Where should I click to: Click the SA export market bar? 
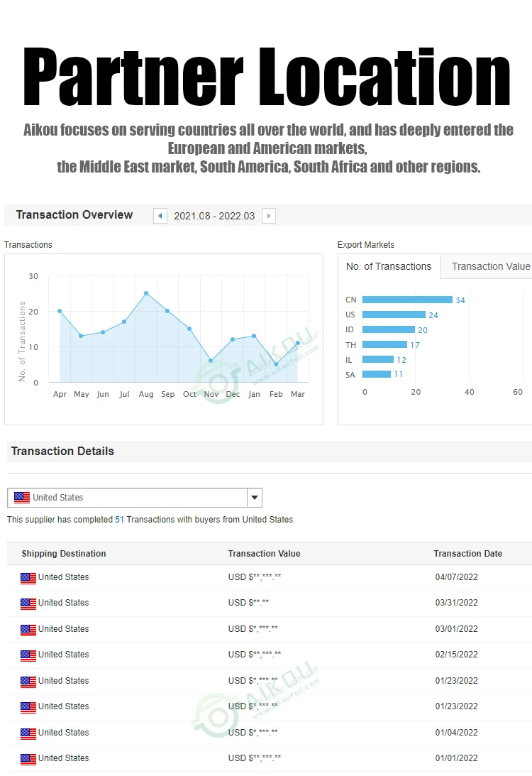pyautogui.click(x=377, y=374)
